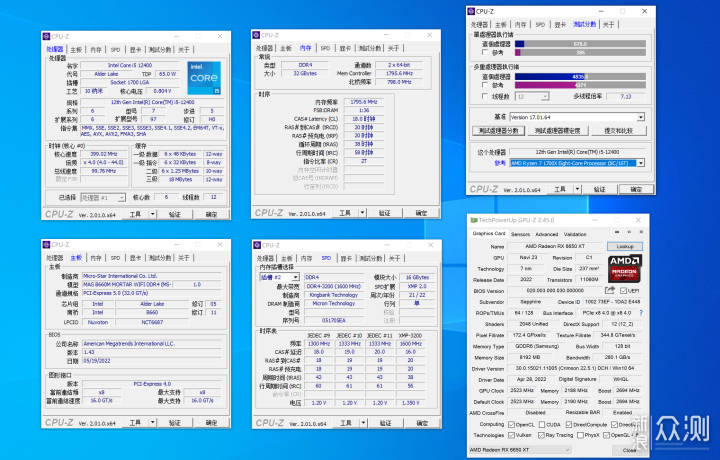This screenshot has width=720, height=460.
Task: Check the multi-thread 参考 reference checkbox in benchmark window
Action: coord(485,85)
